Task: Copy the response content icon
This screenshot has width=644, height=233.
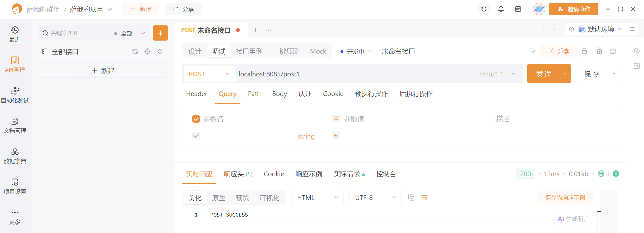Action: tap(411, 197)
